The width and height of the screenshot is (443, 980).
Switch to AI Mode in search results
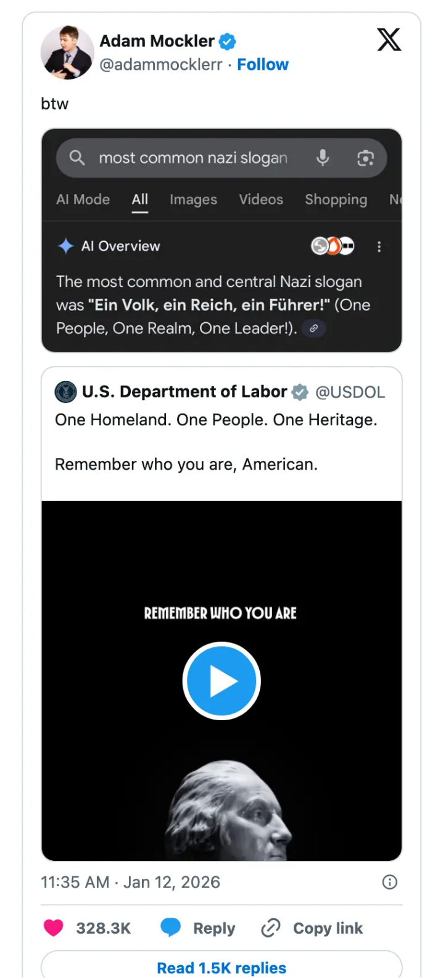(x=83, y=199)
